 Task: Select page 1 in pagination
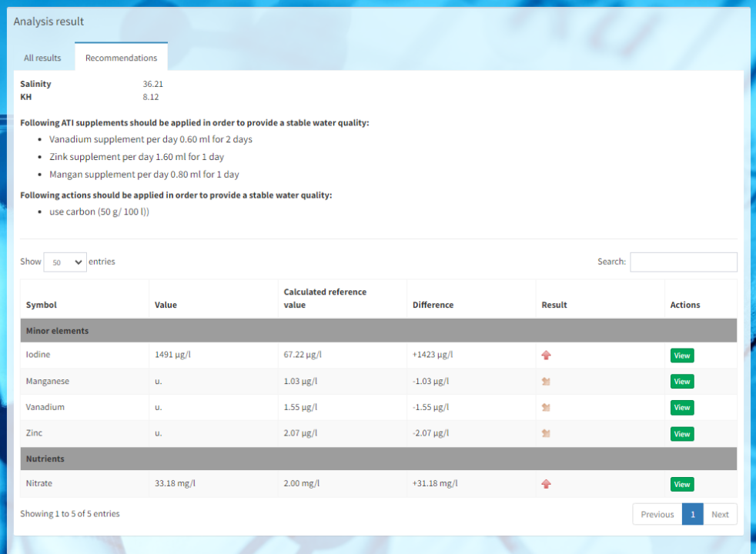[x=692, y=515]
